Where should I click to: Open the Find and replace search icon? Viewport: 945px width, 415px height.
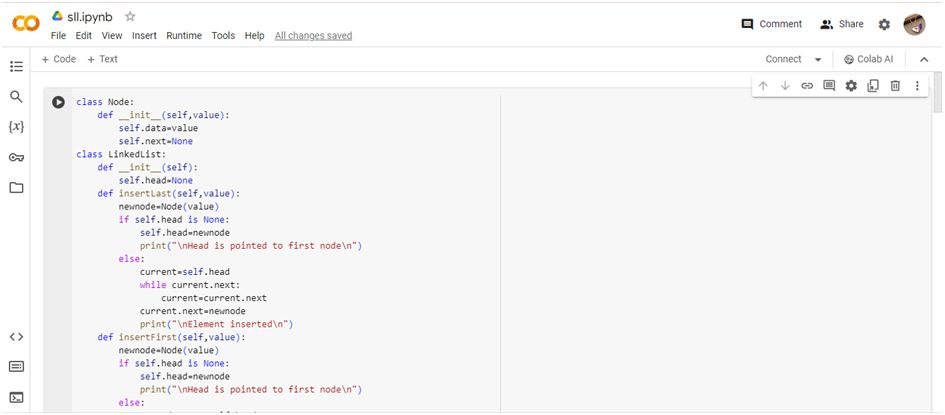(x=16, y=97)
